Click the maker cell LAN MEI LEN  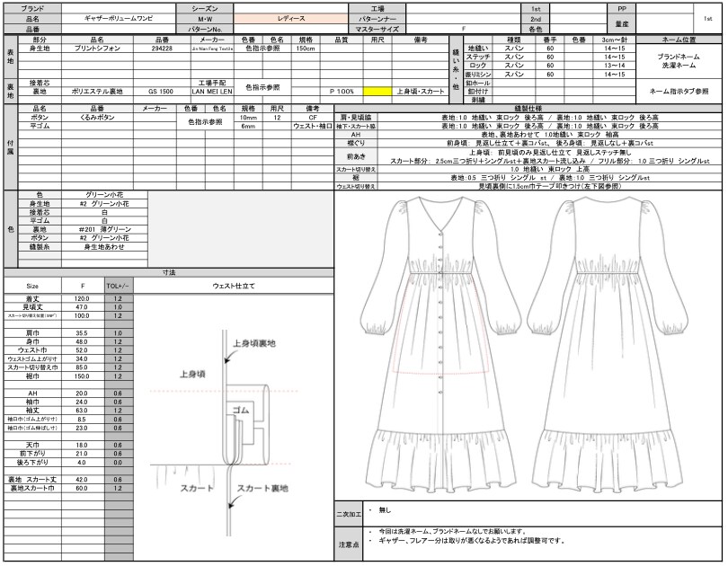[212, 92]
